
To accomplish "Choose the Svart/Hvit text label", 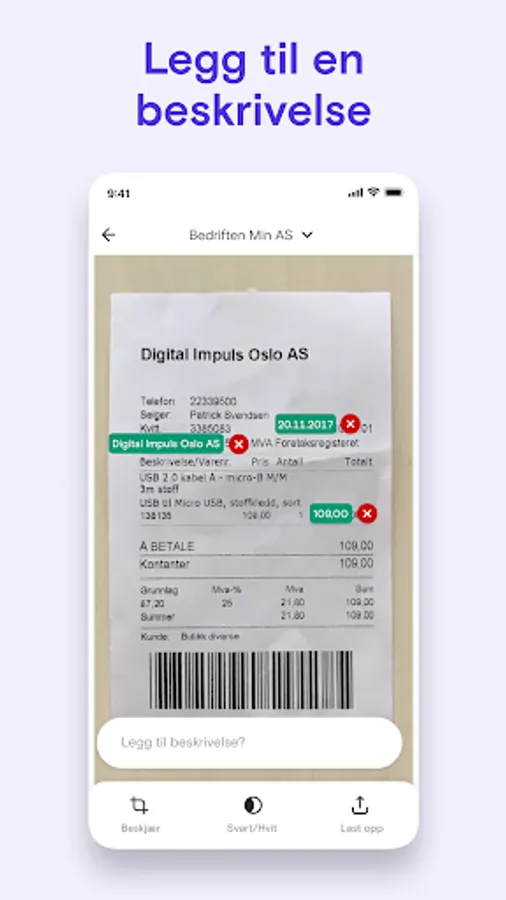I will (x=252, y=828).
